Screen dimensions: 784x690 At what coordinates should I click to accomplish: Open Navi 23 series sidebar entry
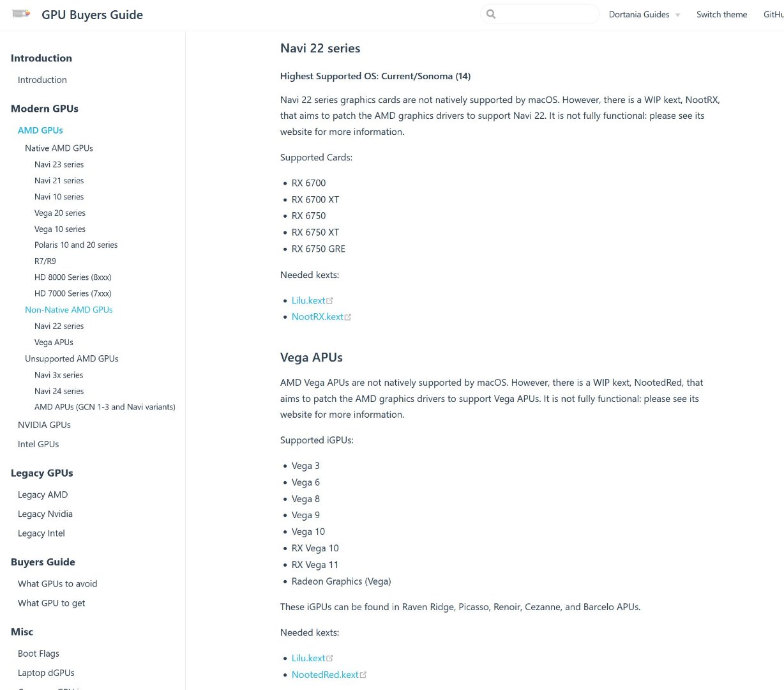[x=59, y=165]
